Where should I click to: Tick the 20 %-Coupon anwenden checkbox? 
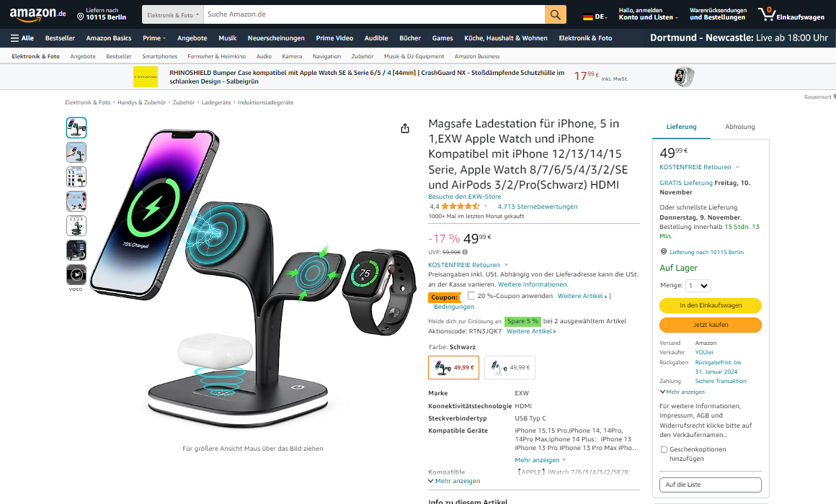tap(471, 296)
